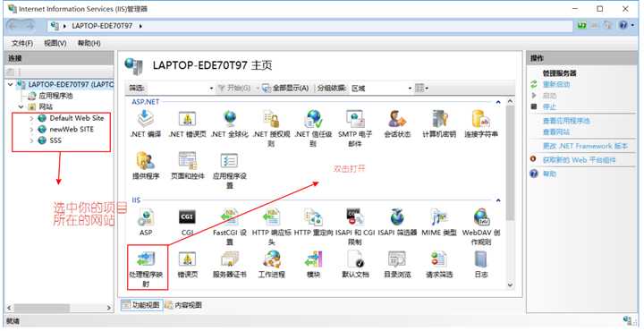Switch to the 功能视图 tab

[x=141, y=305]
